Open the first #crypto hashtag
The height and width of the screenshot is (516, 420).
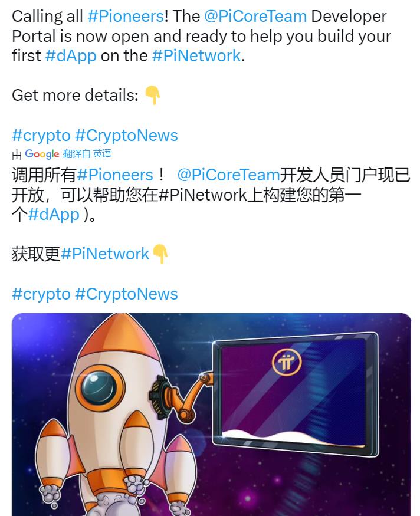[x=41, y=135]
